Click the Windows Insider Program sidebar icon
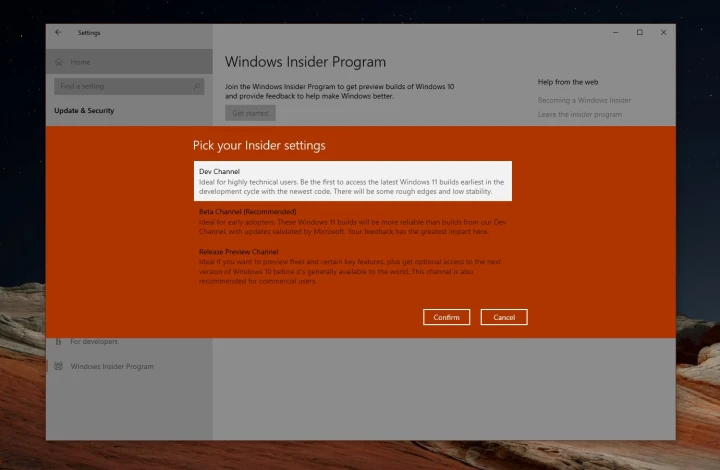 point(58,366)
